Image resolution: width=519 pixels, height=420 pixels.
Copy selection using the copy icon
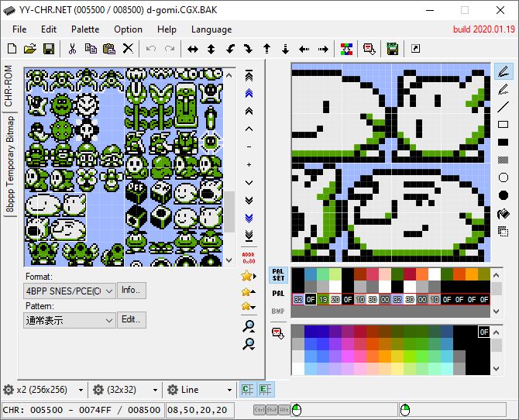[x=91, y=49]
